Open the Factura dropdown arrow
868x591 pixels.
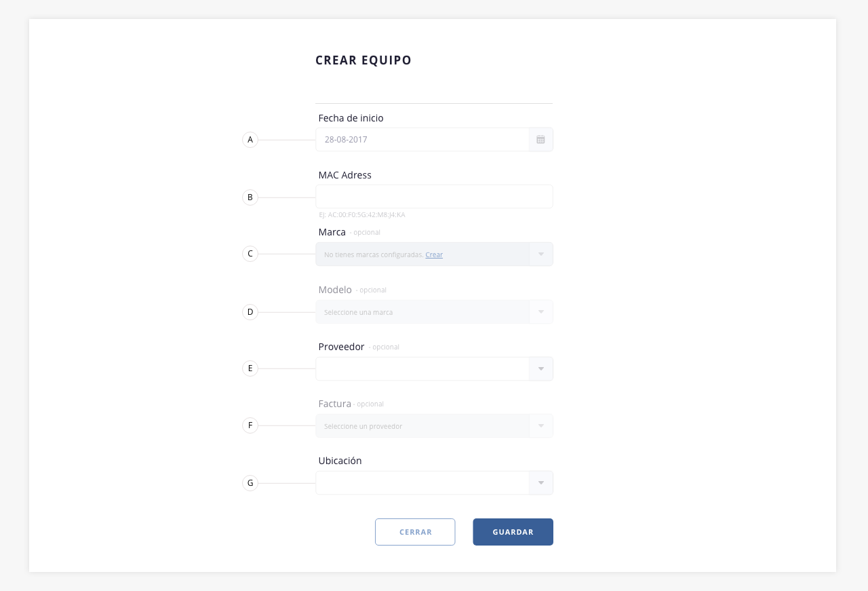pyautogui.click(x=540, y=426)
